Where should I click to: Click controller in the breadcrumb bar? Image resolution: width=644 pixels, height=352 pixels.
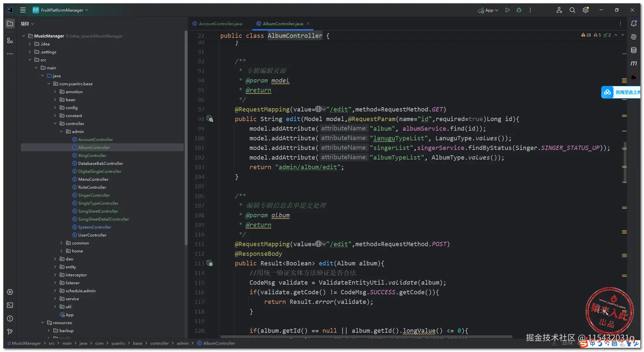[159, 343]
